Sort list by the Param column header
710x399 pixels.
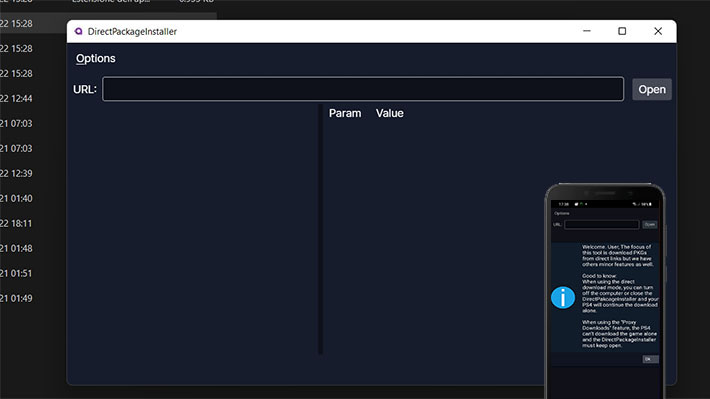[345, 113]
